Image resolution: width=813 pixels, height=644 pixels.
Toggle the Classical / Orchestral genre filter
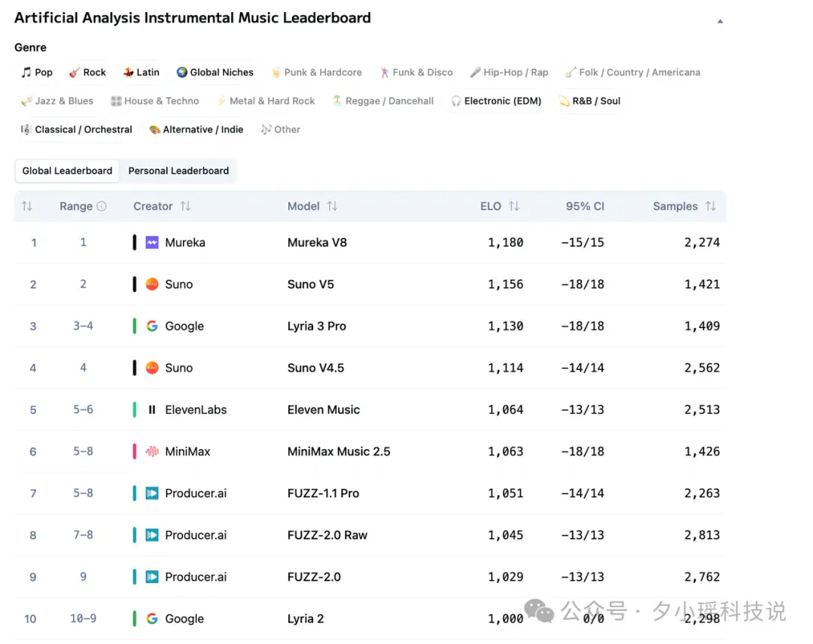[x=76, y=129]
